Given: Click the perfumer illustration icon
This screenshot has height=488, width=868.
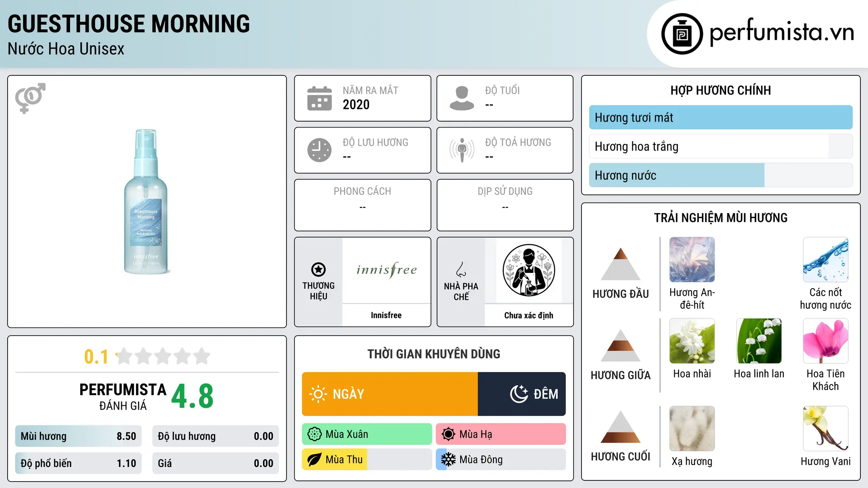Looking at the screenshot, I should (x=529, y=270).
